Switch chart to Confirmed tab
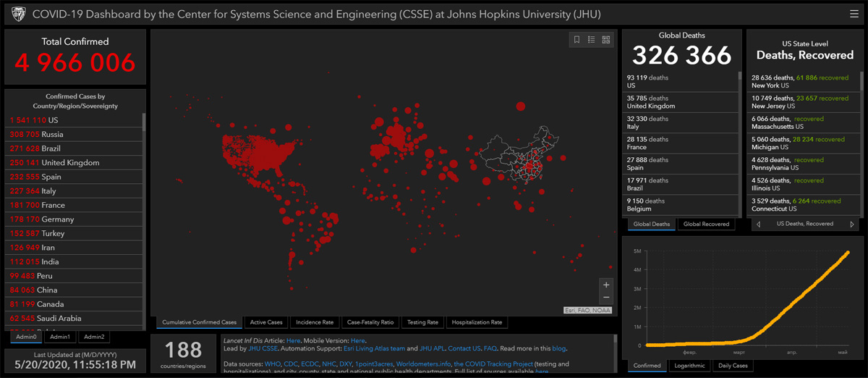The height and width of the screenshot is (378, 868). [647, 366]
